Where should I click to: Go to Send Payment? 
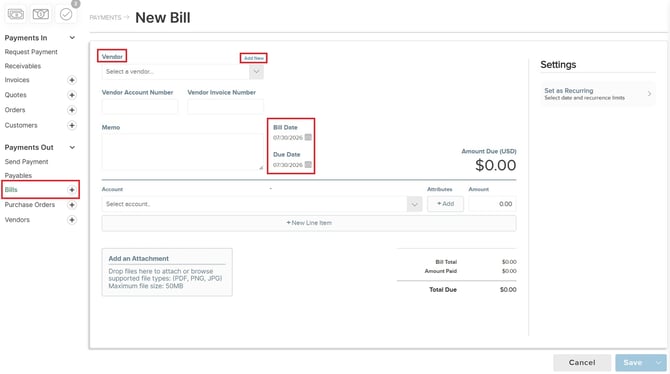(26, 162)
